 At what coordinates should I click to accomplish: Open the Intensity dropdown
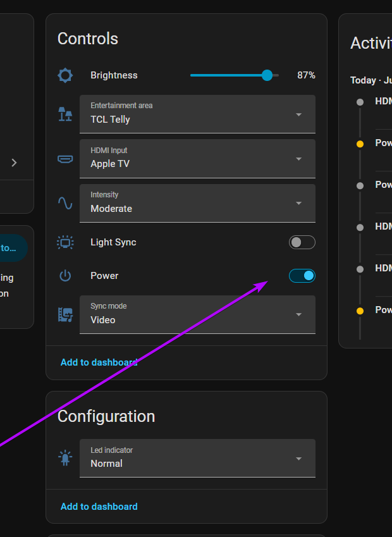pos(197,203)
